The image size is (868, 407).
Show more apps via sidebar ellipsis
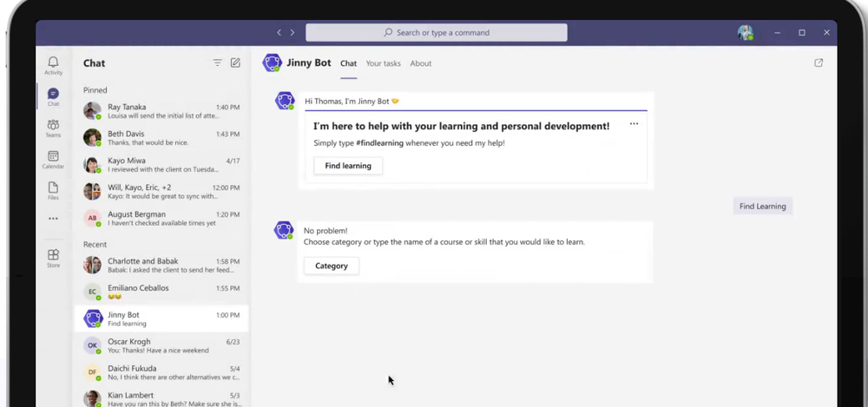[x=53, y=219]
